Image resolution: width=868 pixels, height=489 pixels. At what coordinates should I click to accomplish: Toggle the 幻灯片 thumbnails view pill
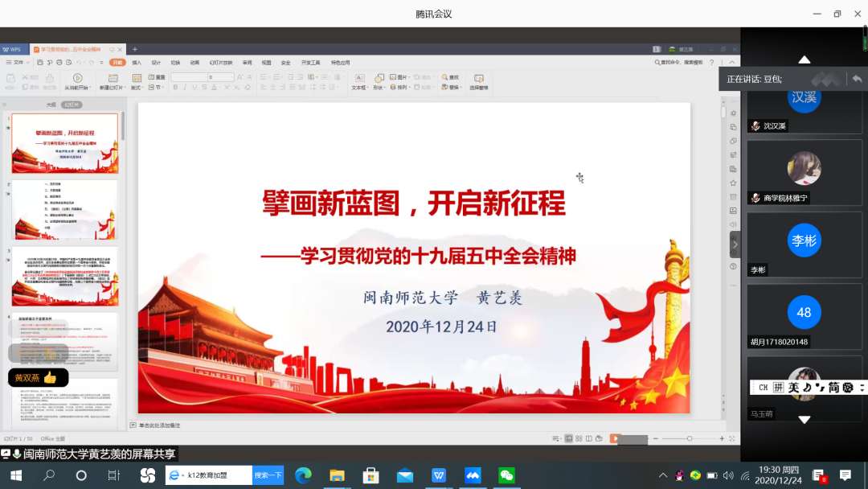coord(72,105)
